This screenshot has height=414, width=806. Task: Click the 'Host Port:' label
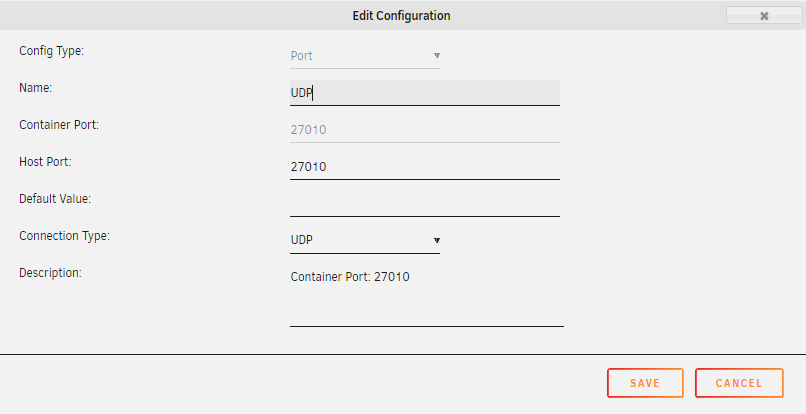[x=45, y=162]
